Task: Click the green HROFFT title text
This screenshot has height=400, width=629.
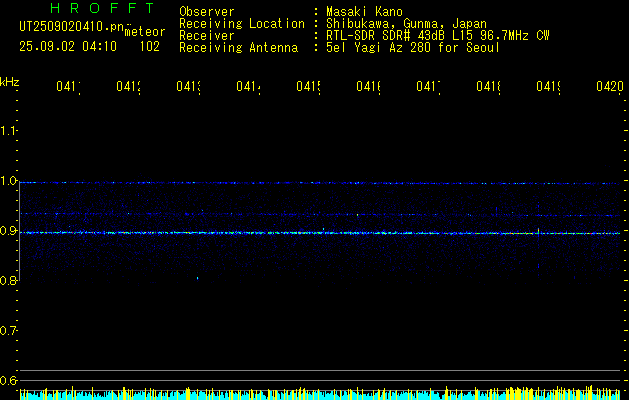Action: point(103,8)
